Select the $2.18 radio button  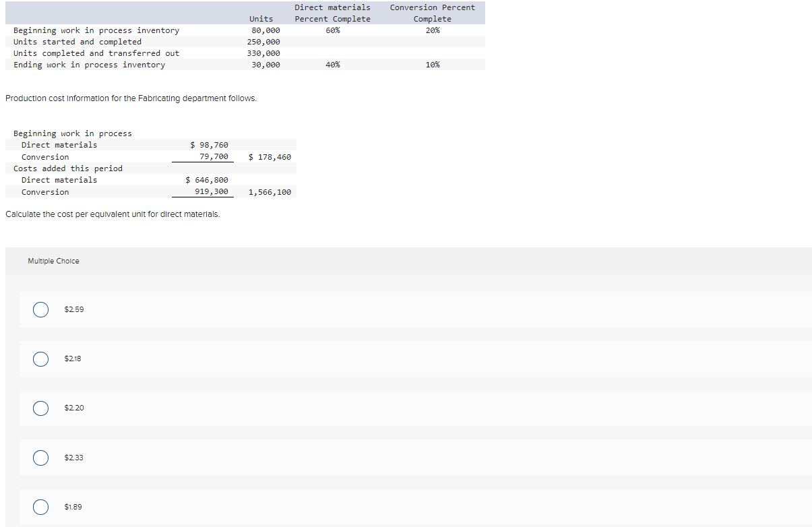coord(40,359)
